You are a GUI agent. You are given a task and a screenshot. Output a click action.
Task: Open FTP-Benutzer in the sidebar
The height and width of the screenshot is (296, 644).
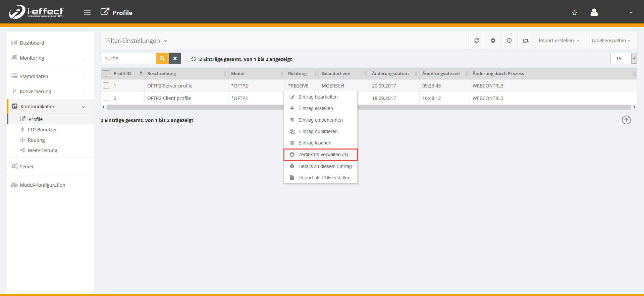pos(42,130)
